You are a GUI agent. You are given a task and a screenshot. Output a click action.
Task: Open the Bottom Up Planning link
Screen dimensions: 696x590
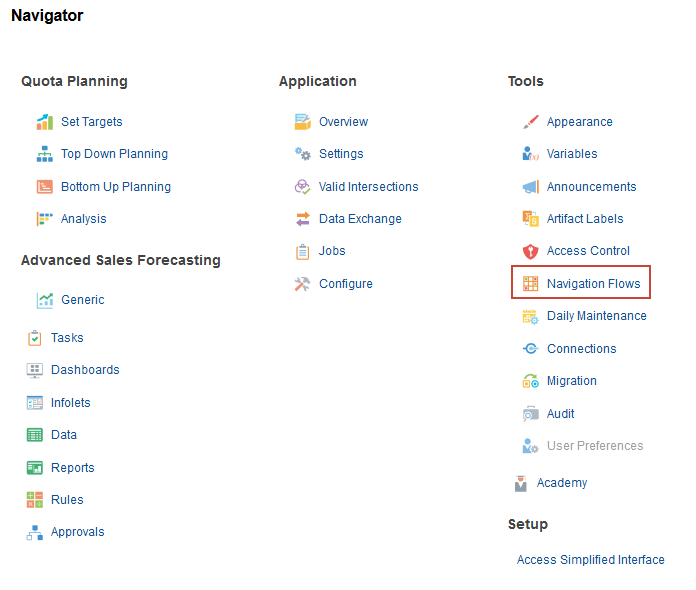(115, 187)
